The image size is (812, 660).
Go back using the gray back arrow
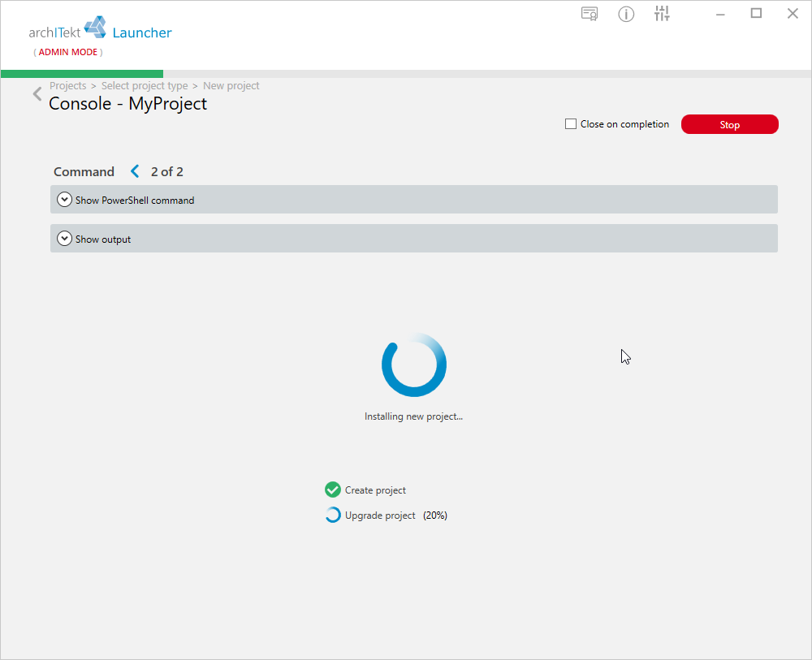point(37,93)
